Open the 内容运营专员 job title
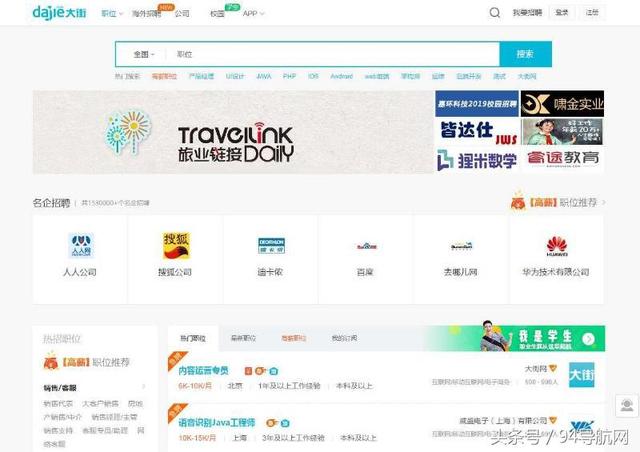This screenshot has height=452, width=640. [203, 371]
